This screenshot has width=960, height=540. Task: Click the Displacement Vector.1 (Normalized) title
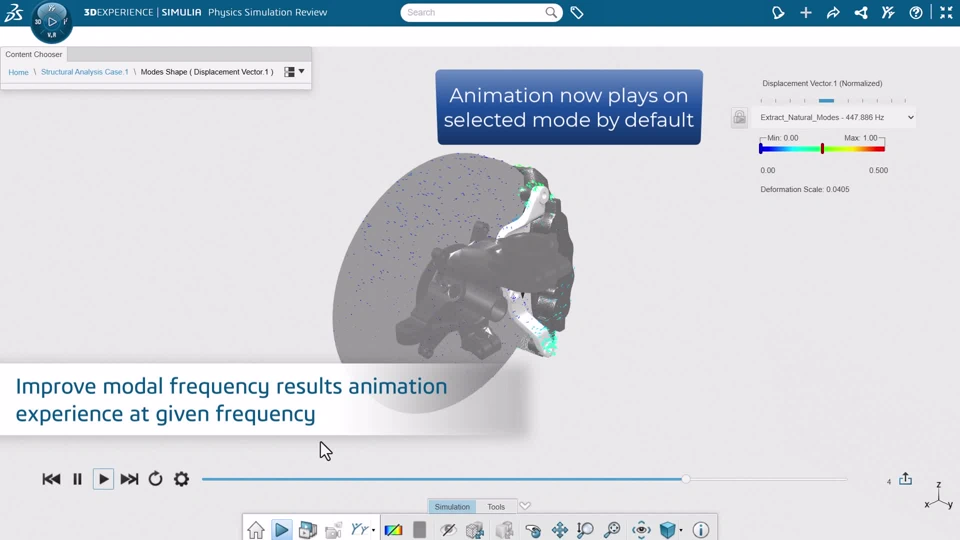click(822, 83)
